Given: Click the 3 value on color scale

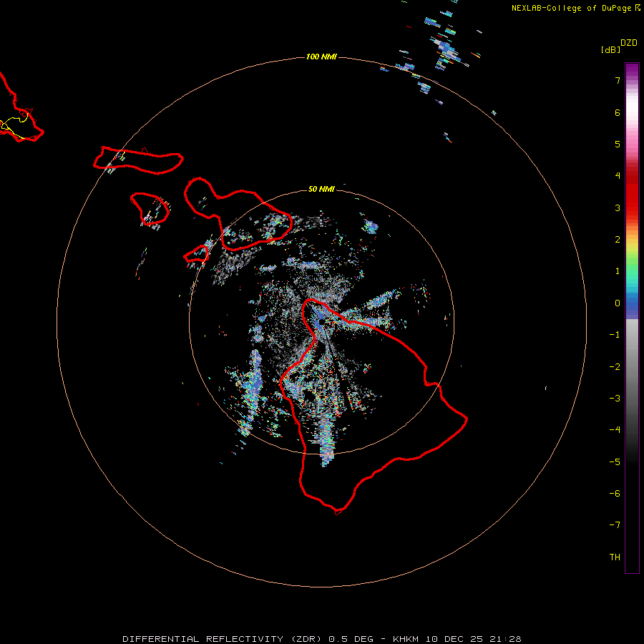Looking at the screenshot, I should click(x=618, y=208).
